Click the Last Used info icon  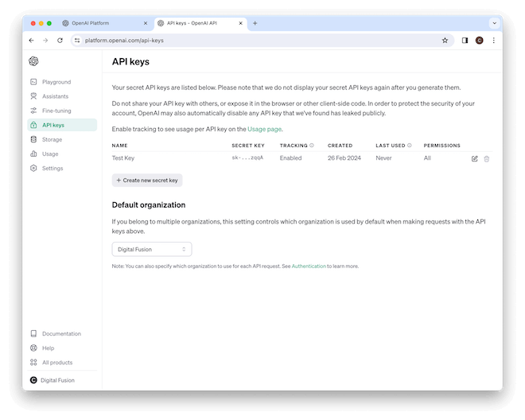(409, 146)
